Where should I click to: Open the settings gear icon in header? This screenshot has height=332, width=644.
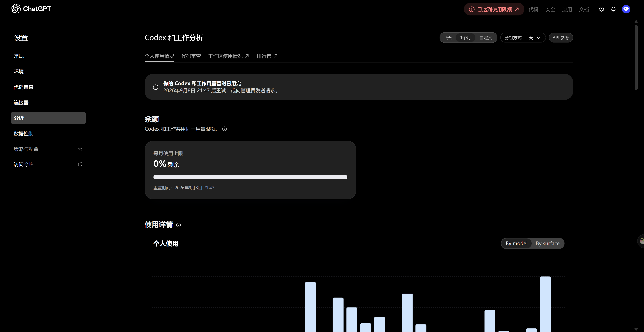click(602, 9)
